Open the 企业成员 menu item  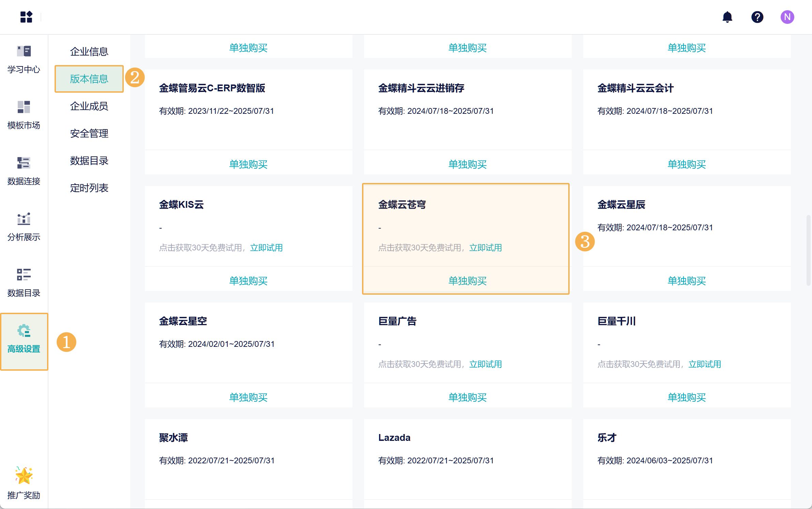[x=89, y=106]
